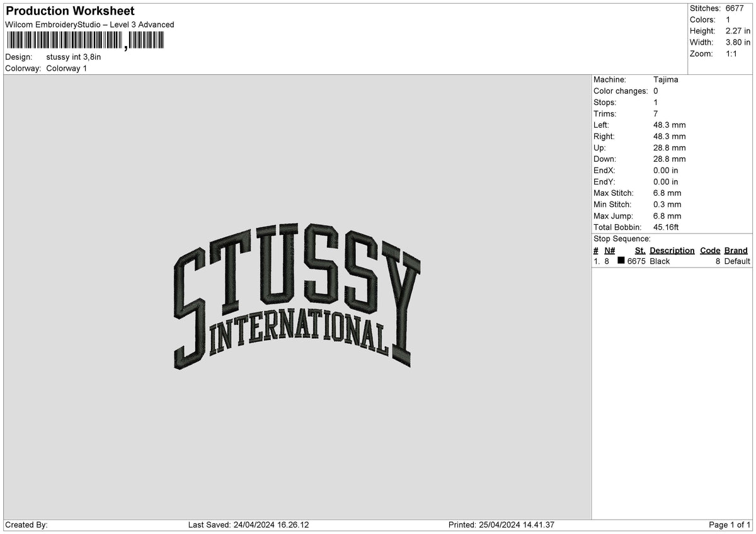
Task: Select the stitch count 6675 in stop row
Action: point(636,261)
